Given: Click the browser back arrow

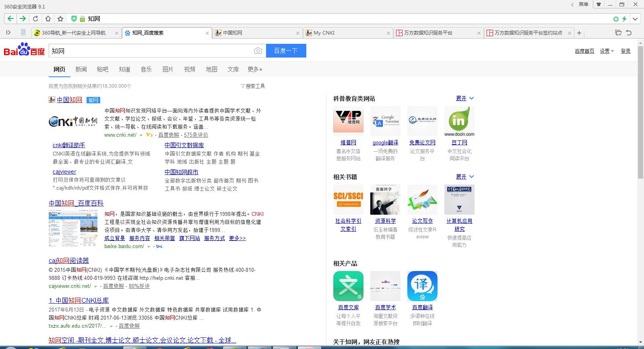Looking at the screenshot, I should pos(10,18).
